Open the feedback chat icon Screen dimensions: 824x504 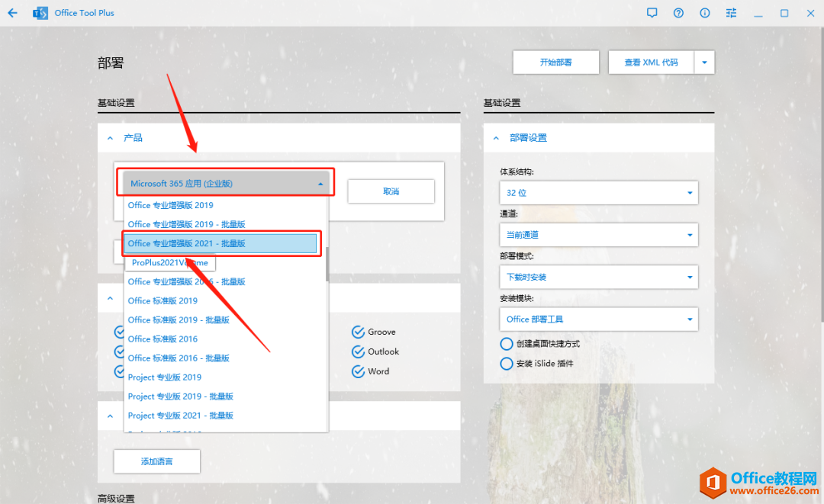point(652,13)
